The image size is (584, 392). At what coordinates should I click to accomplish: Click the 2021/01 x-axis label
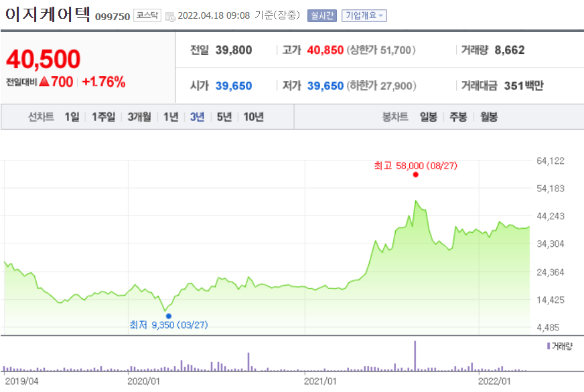(320, 381)
